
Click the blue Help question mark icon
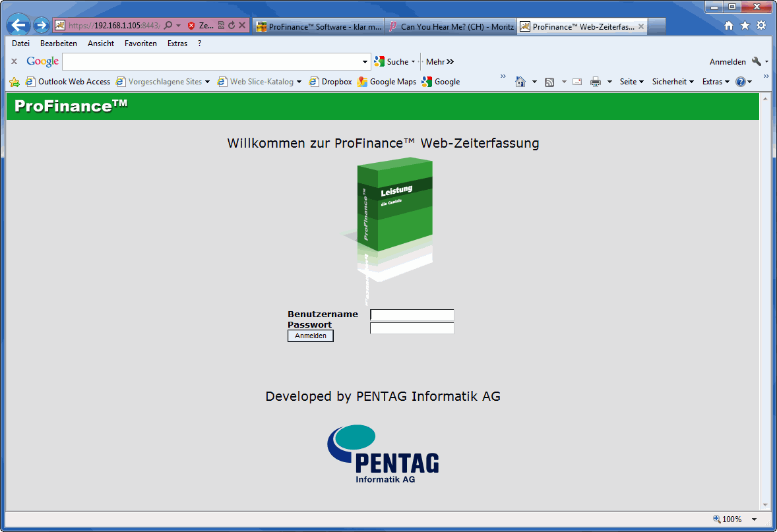tap(741, 82)
